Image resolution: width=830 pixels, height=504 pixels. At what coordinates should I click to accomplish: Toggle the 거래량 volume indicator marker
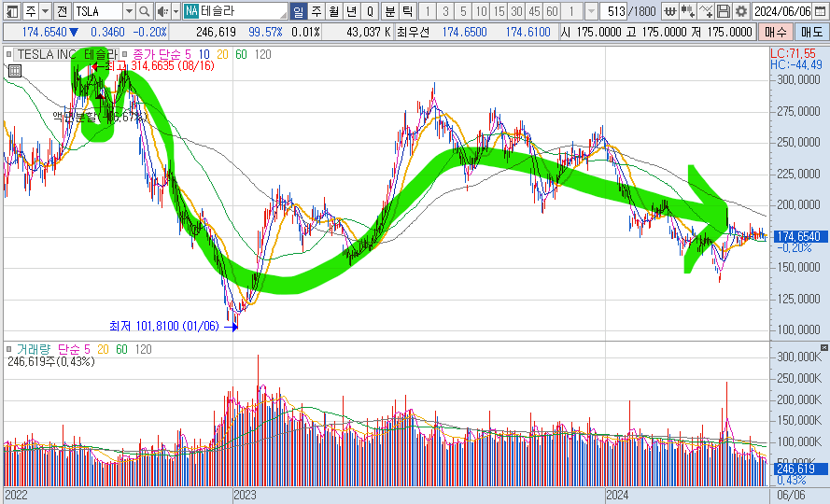(9, 349)
